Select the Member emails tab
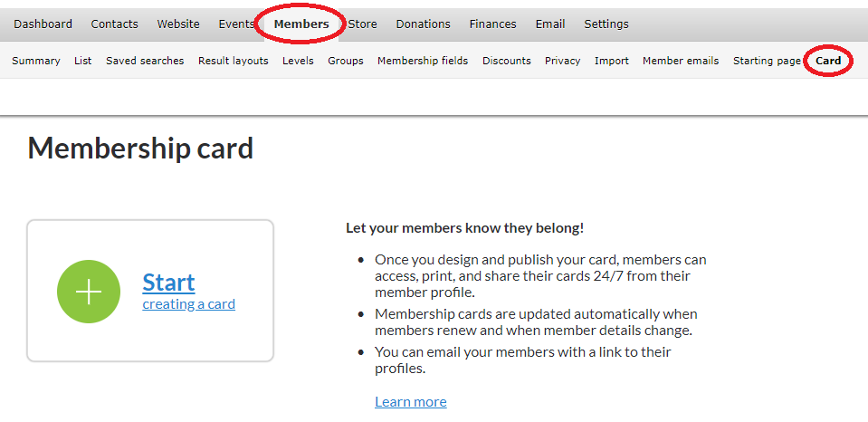 (681, 61)
